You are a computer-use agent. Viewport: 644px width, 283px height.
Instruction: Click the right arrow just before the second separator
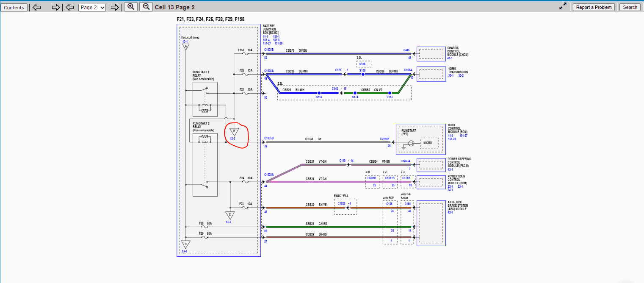tap(56, 7)
